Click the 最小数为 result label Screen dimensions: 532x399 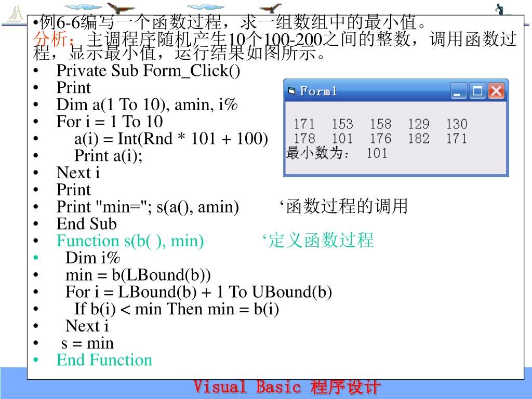coord(317,153)
